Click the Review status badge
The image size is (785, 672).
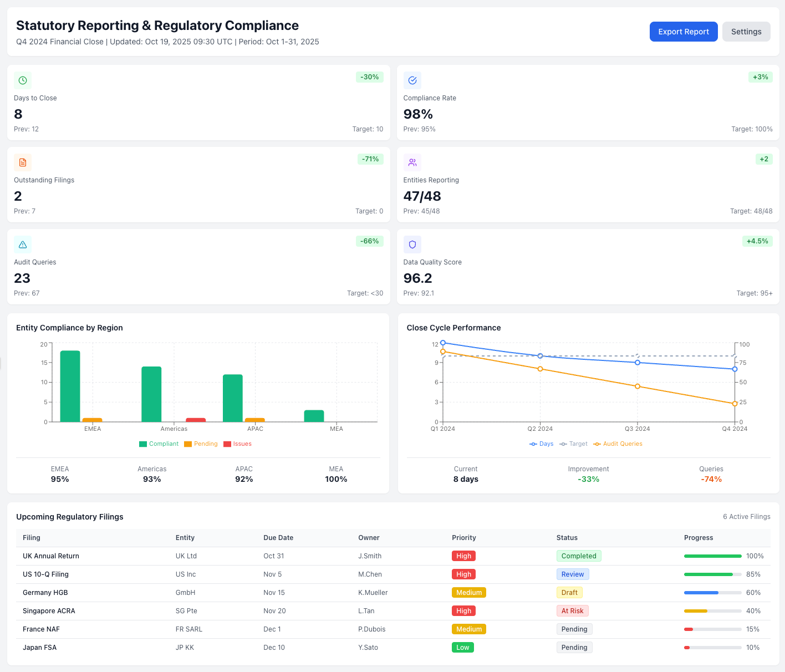coord(573,574)
